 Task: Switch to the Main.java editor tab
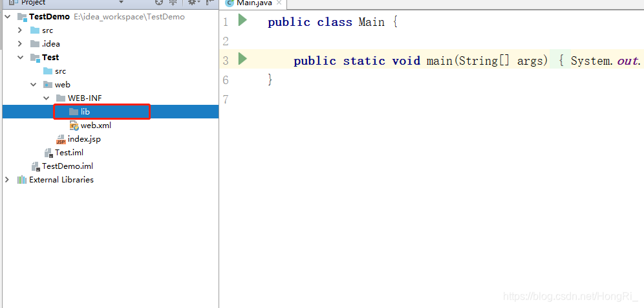(x=254, y=3)
